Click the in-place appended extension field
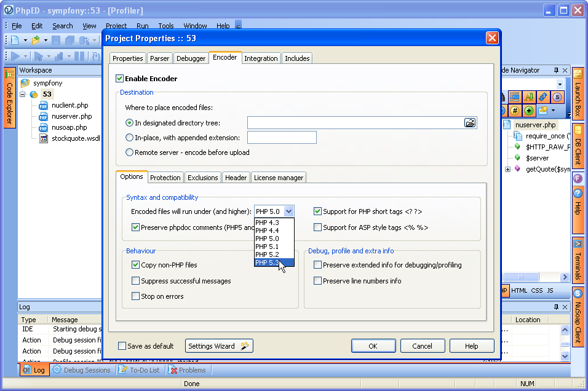The height and width of the screenshot is (391, 588). pos(282,138)
